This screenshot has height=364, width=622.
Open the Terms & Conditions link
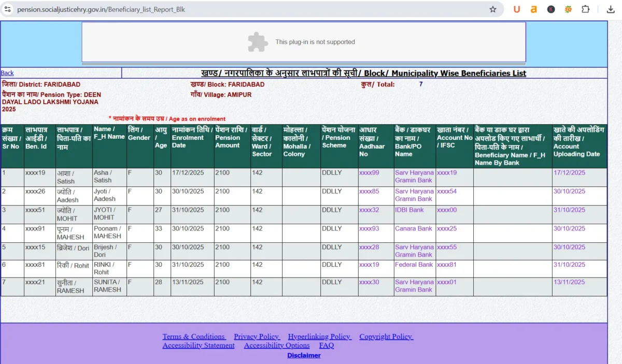(x=194, y=336)
